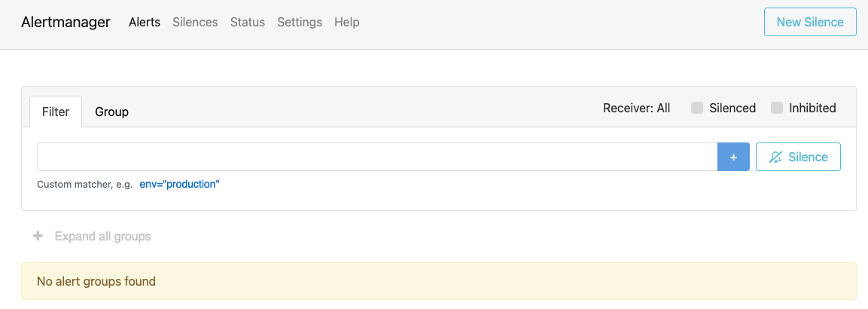868x309 pixels.
Task: Open Settings from the top navigation
Action: [x=300, y=22]
